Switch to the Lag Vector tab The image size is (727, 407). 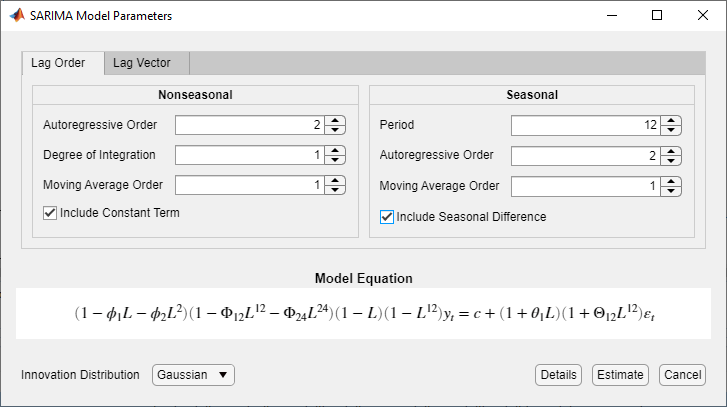tap(141, 63)
